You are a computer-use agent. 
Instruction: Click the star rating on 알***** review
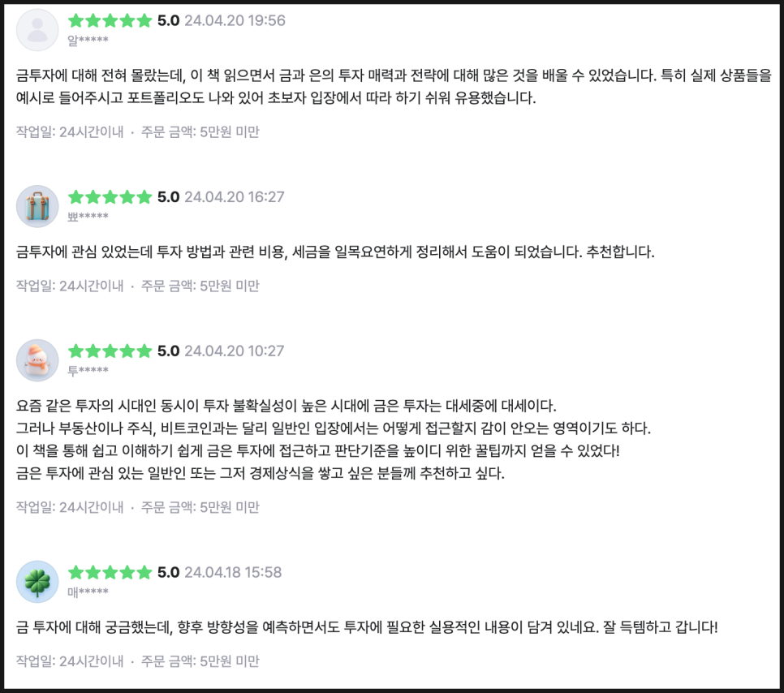[x=110, y=21]
